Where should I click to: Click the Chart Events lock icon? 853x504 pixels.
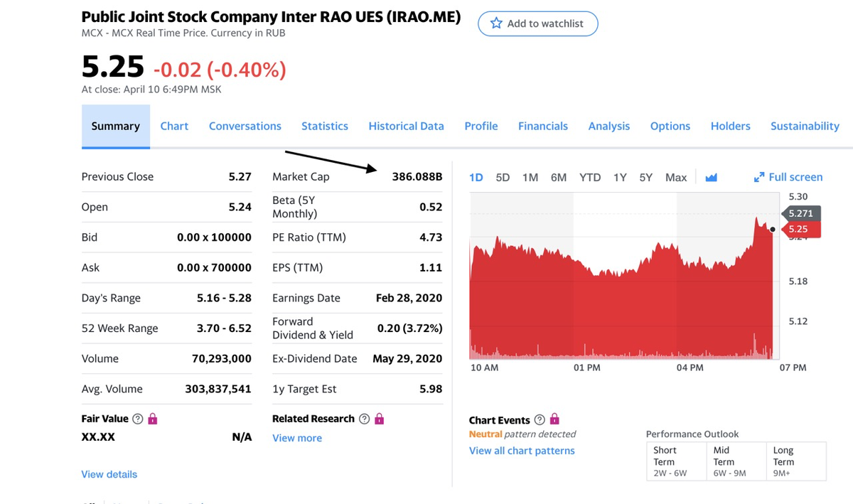[x=554, y=419]
